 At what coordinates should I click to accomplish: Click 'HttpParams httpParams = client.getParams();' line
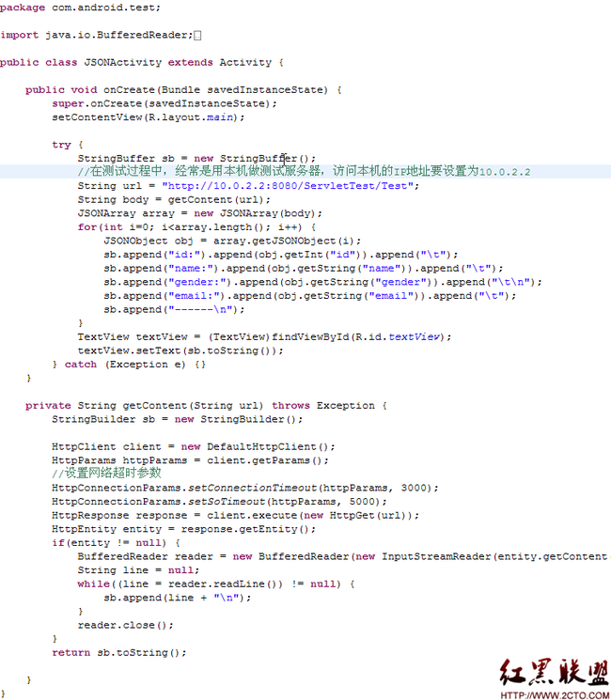pos(190,460)
